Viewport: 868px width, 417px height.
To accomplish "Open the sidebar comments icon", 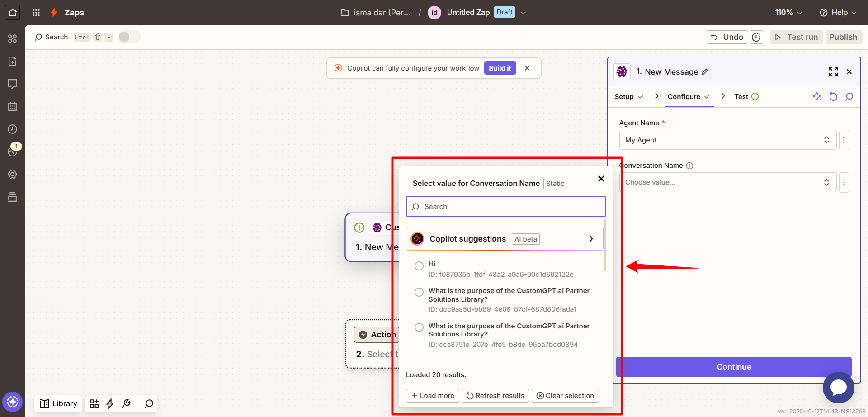I will click(12, 84).
